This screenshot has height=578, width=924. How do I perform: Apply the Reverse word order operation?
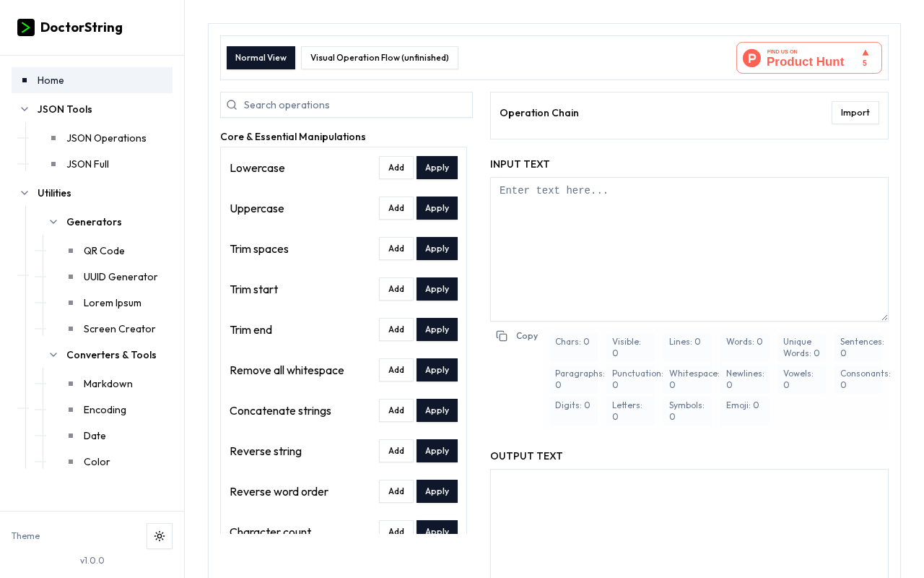pyautogui.click(x=437, y=491)
